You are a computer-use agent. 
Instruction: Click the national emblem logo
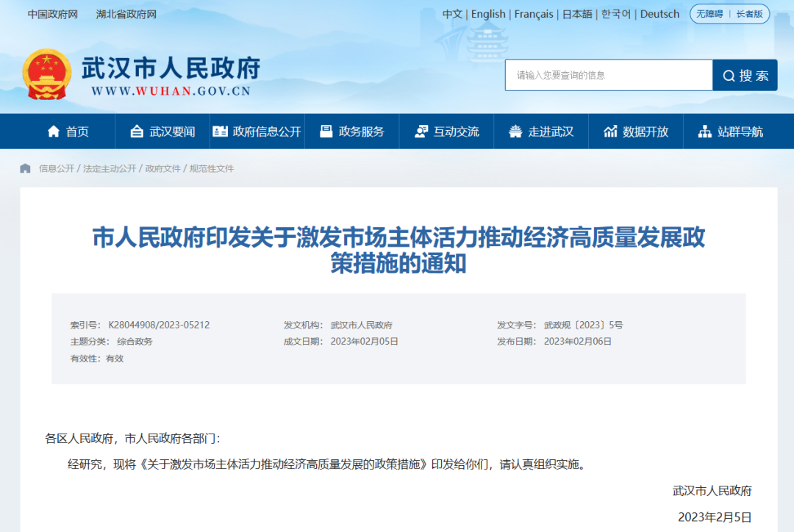tap(46, 74)
